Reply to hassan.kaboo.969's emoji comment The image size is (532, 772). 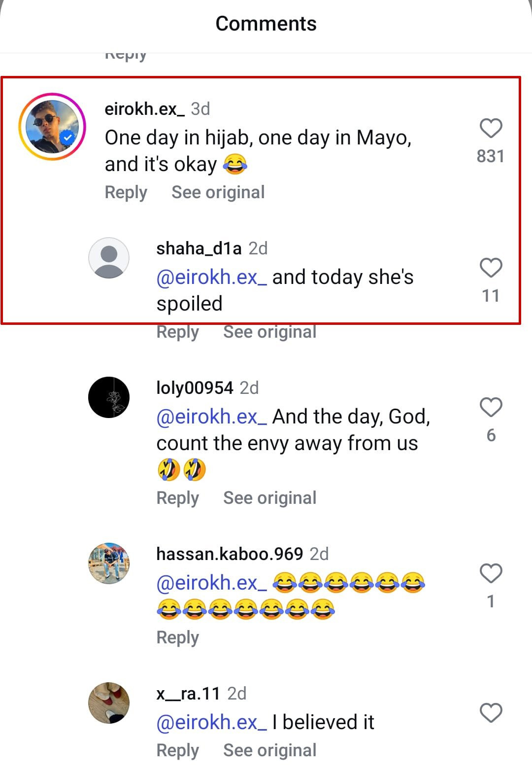177,637
